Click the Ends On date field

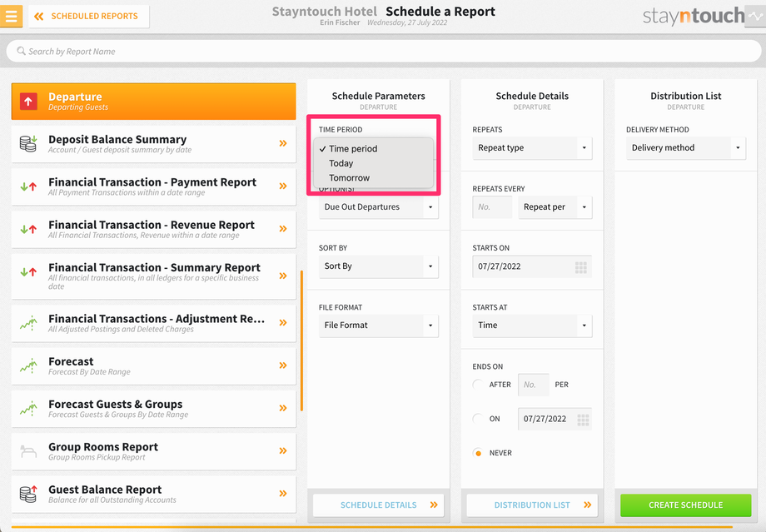pos(555,419)
